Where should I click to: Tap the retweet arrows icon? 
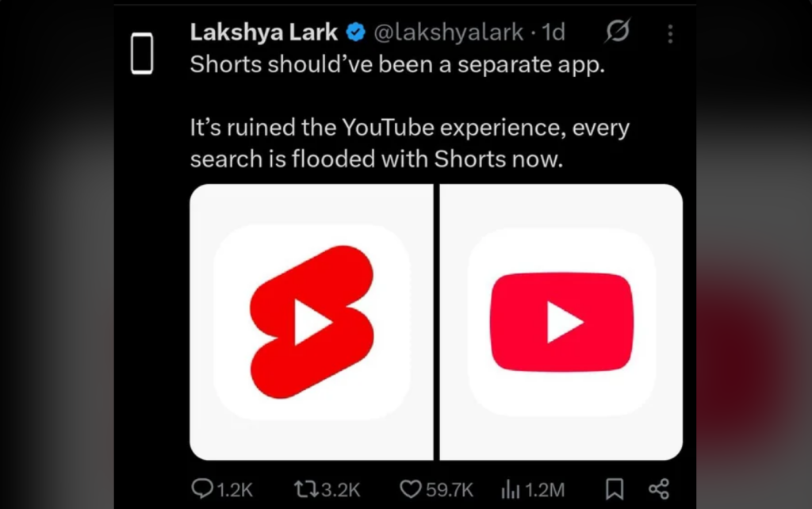307,489
